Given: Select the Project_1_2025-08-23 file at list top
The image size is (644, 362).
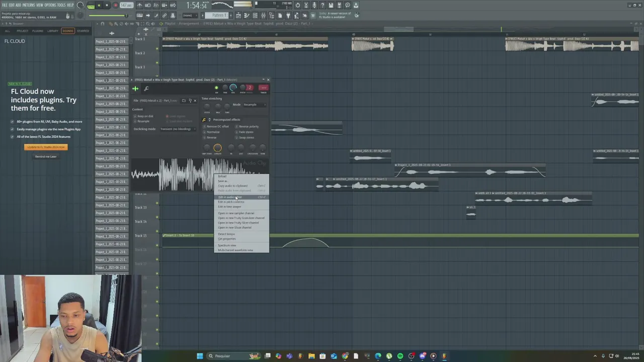Looking at the screenshot, I should click(x=111, y=42).
